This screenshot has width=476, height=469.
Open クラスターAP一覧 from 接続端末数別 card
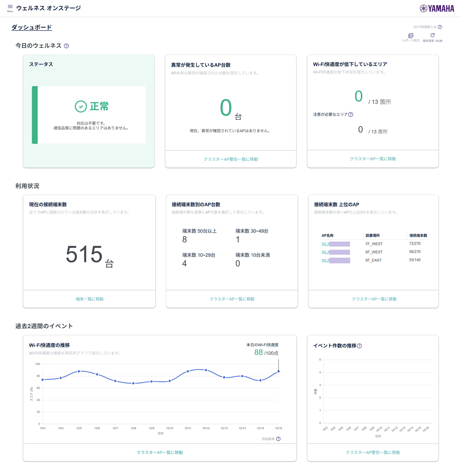[232, 299]
